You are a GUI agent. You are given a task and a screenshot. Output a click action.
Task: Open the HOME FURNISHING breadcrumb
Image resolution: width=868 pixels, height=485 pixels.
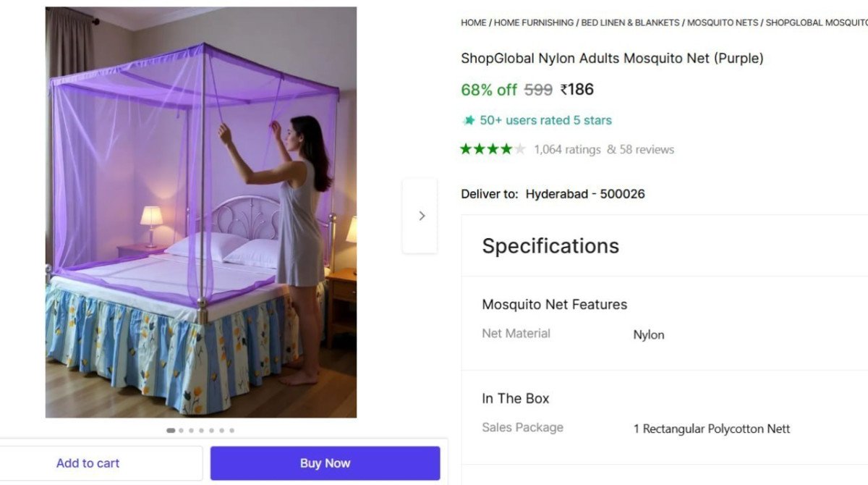[532, 22]
